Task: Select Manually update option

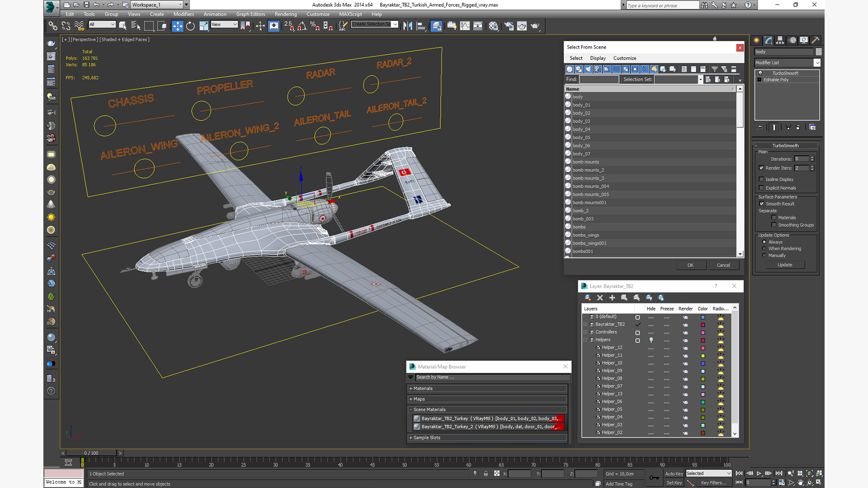Action: click(764, 255)
